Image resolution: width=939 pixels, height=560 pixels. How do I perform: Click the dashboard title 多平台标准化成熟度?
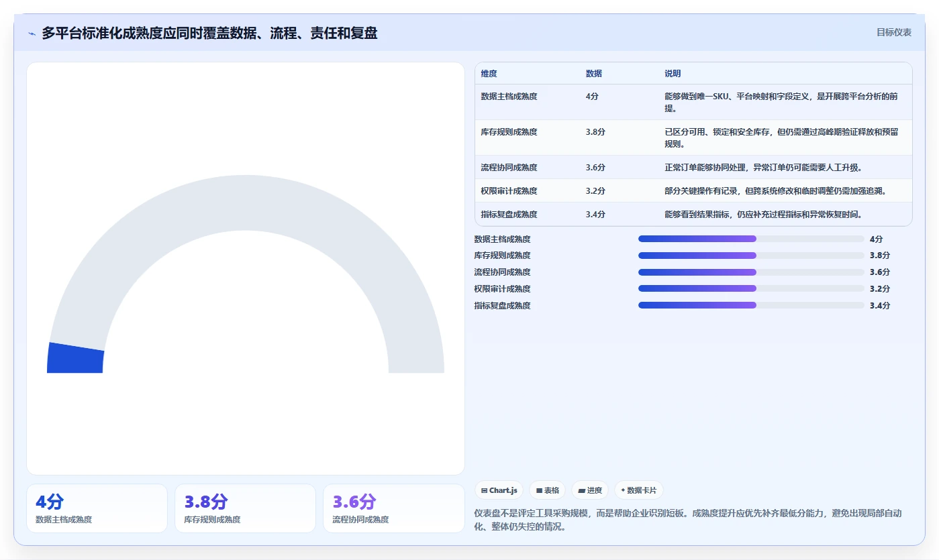209,33
